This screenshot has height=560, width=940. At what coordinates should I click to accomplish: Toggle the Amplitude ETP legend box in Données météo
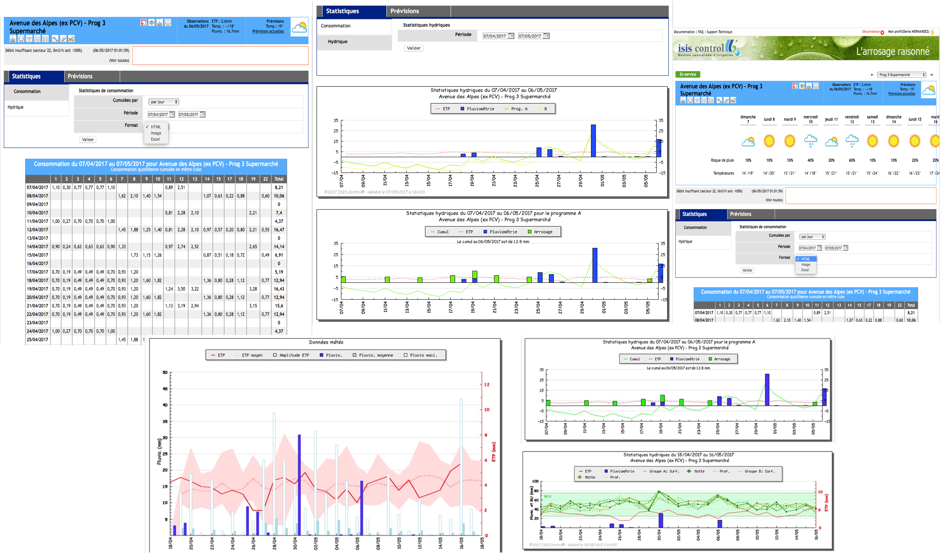coord(275,355)
